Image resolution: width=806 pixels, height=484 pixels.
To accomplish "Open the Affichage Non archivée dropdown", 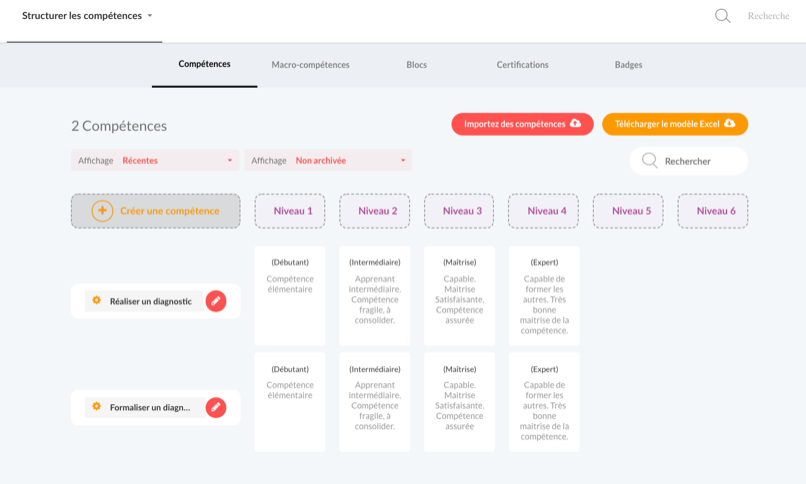I will pos(328,160).
